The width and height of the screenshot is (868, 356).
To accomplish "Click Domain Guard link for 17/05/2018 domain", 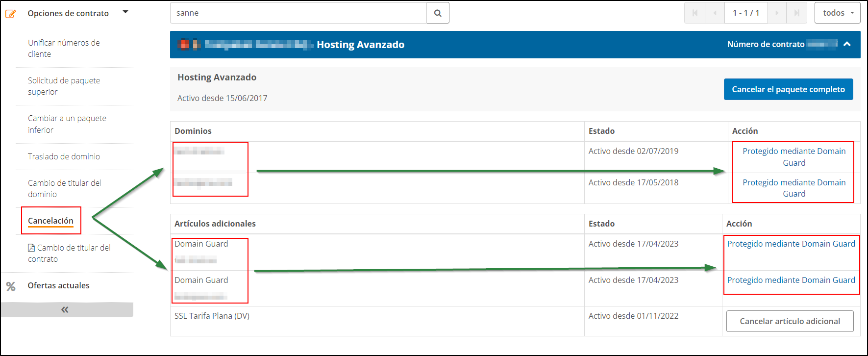I will coord(794,188).
